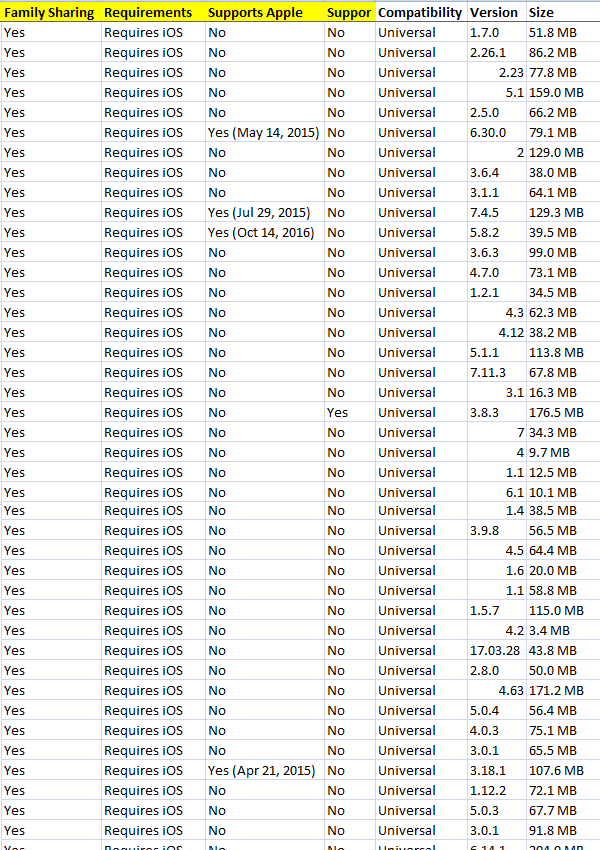
Task: Click the size cell 91.8 MB
Action: [563, 830]
